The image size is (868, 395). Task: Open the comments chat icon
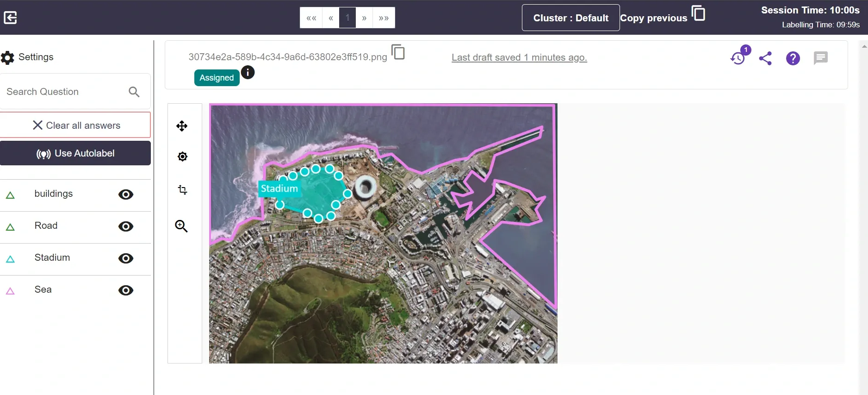coord(820,58)
